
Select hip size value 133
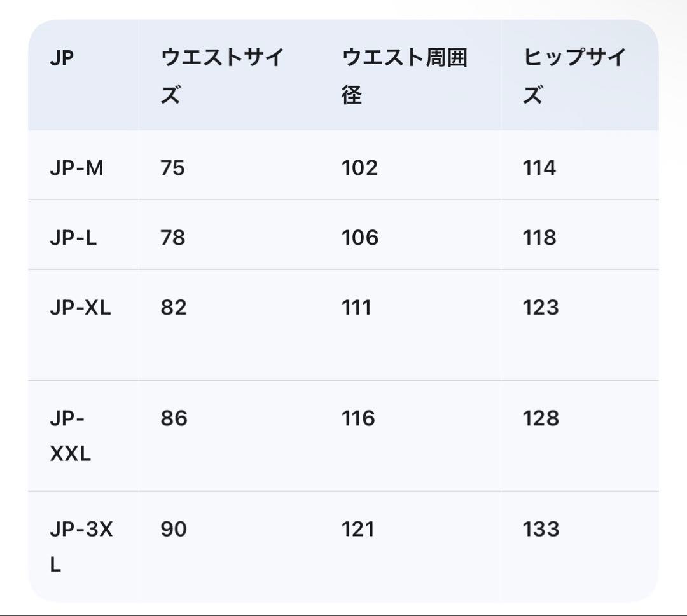[x=541, y=529]
